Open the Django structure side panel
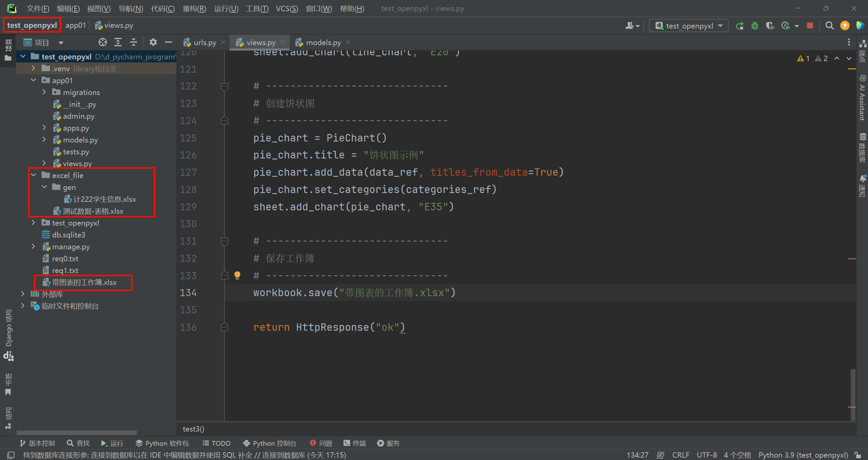 [x=8, y=334]
